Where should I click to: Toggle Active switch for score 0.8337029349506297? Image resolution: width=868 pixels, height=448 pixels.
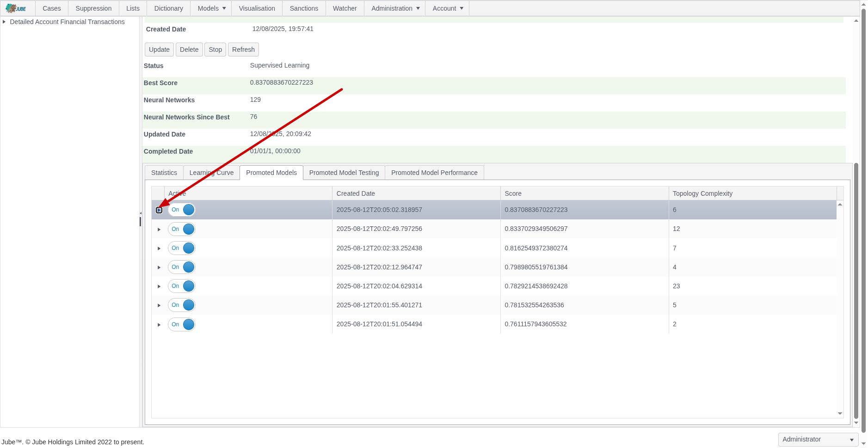click(x=182, y=229)
